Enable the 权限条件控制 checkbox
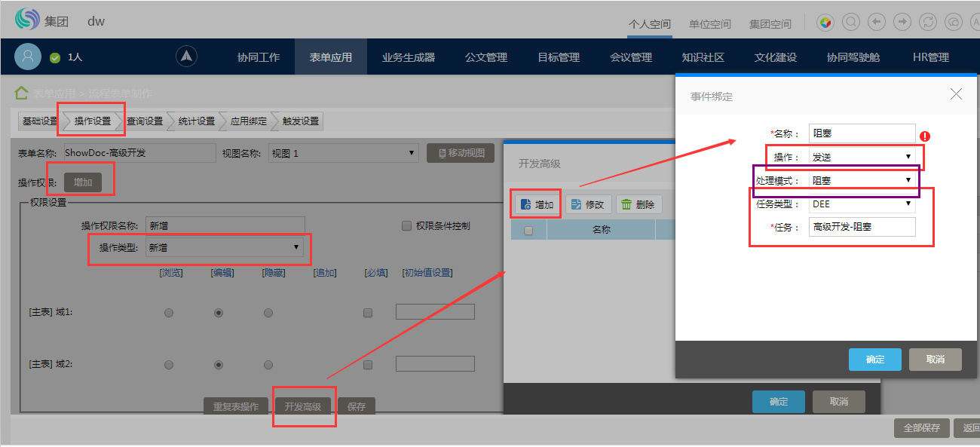Image resolution: width=980 pixels, height=447 pixels. click(407, 225)
